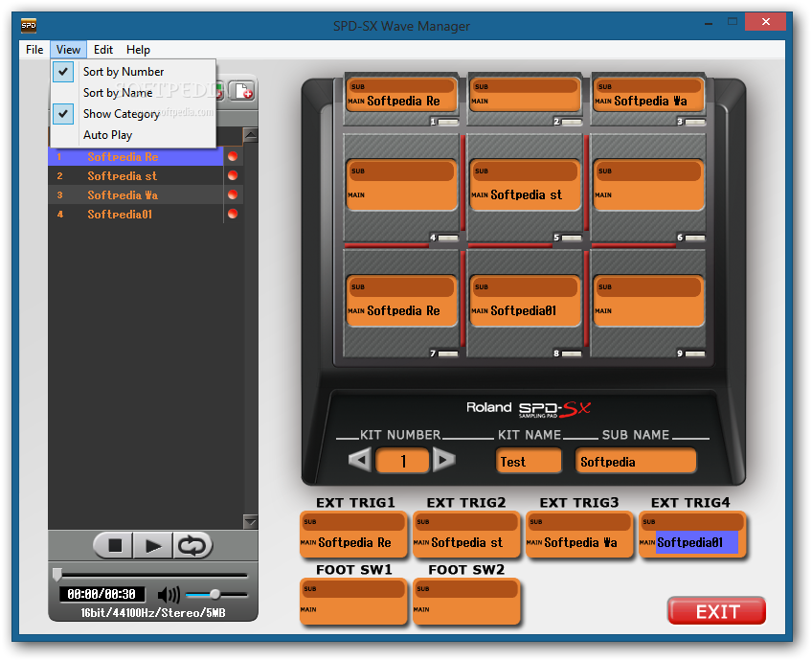Image resolution: width=812 pixels, height=661 pixels.
Task: Choose Sort by Name option
Action: click(133, 93)
